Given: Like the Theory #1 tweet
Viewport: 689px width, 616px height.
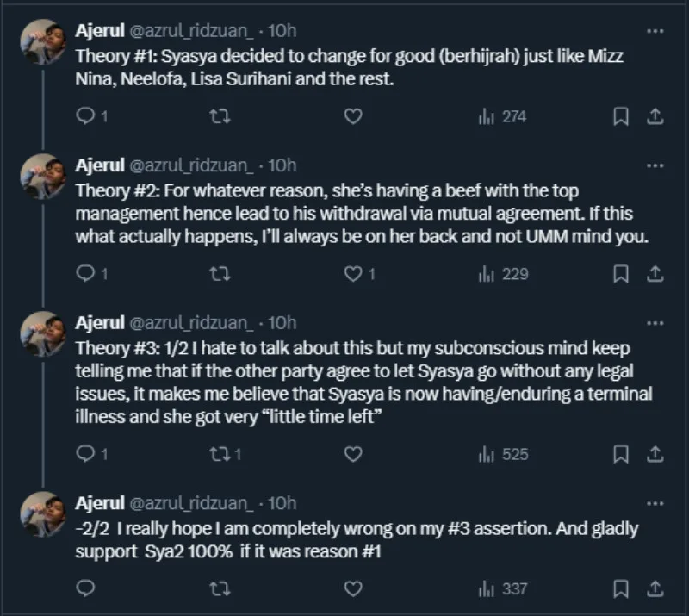Looking at the screenshot, I should coord(352,116).
